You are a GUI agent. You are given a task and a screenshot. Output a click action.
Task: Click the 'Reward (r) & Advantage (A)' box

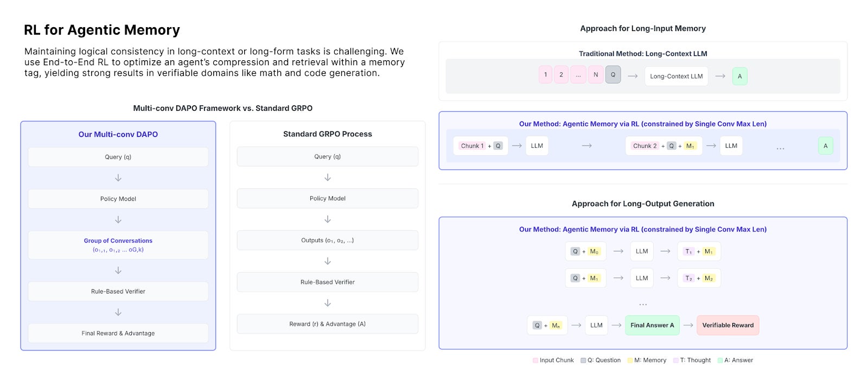[x=328, y=323]
